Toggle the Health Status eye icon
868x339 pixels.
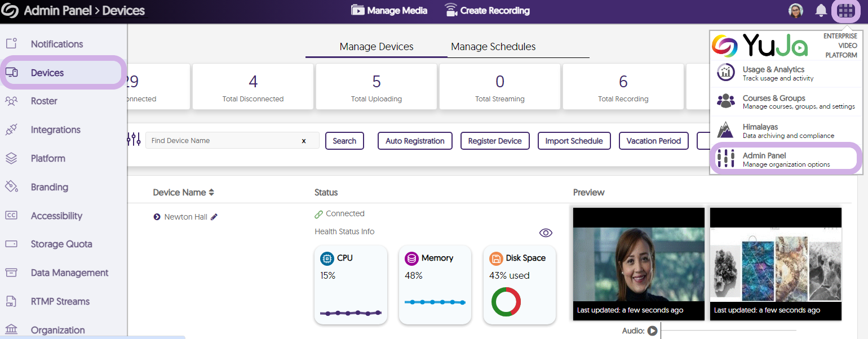pos(546,233)
